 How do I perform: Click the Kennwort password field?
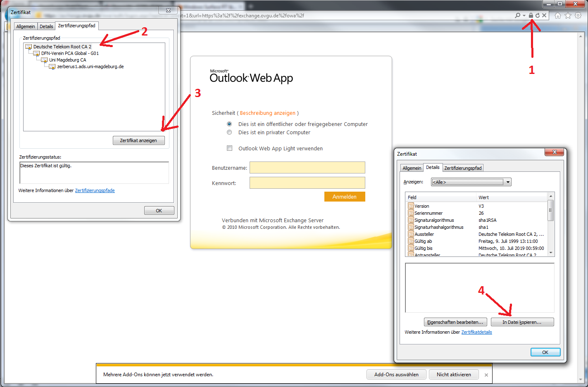307,183
